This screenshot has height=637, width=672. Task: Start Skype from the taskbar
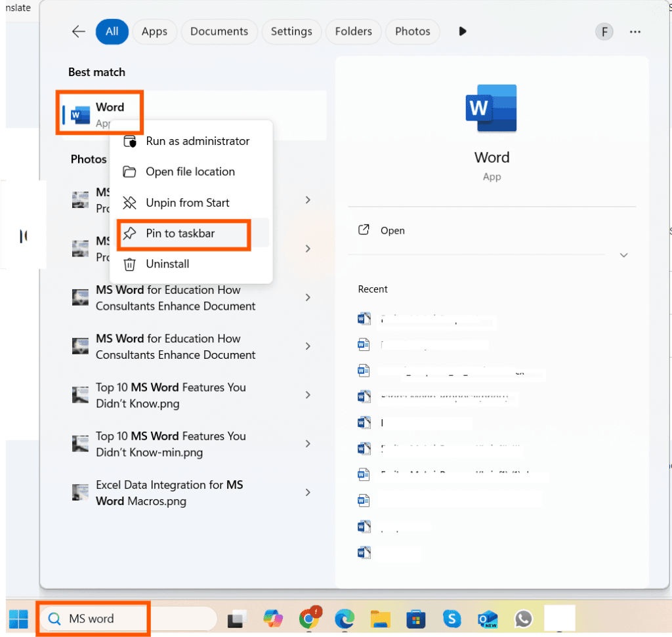tap(451, 619)
